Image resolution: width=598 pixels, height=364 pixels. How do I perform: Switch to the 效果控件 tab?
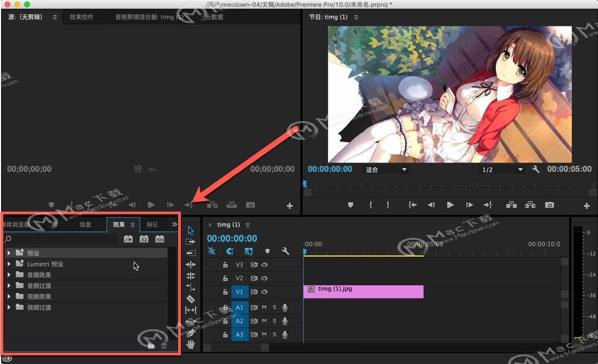(x=81, y=17)
